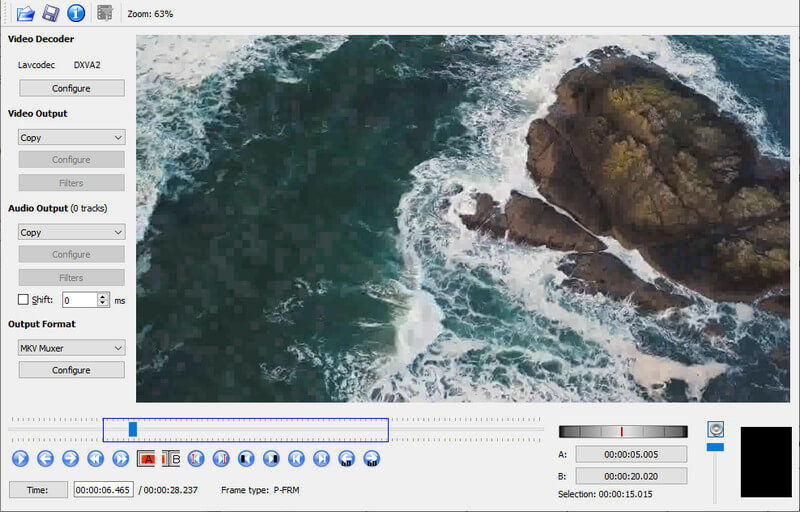Click Filters under Video Output

click(71, 183)
